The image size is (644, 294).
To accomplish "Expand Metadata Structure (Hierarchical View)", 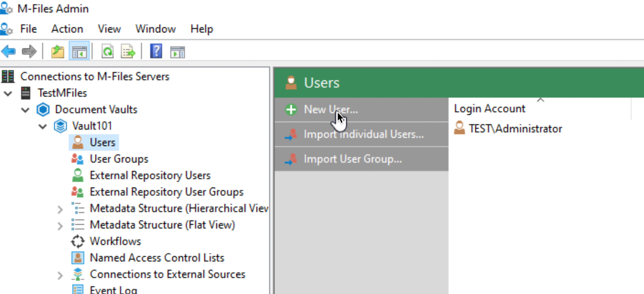I will point(60,209).
